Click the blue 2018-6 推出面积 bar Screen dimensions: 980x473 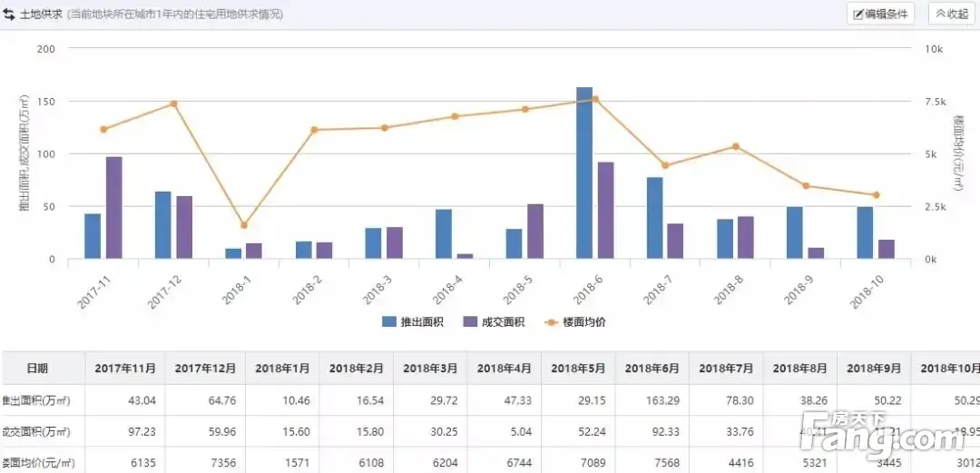tap(584, 172)
